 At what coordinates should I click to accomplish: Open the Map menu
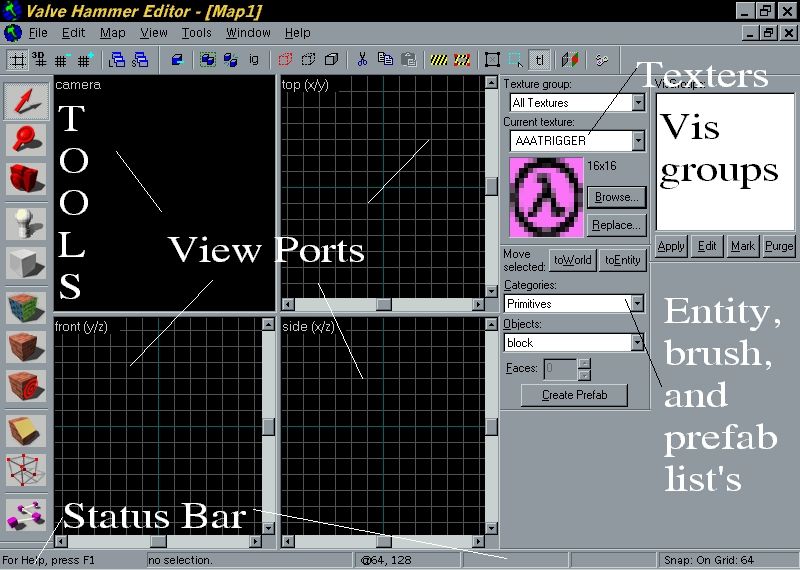click(x=112, y=33)
